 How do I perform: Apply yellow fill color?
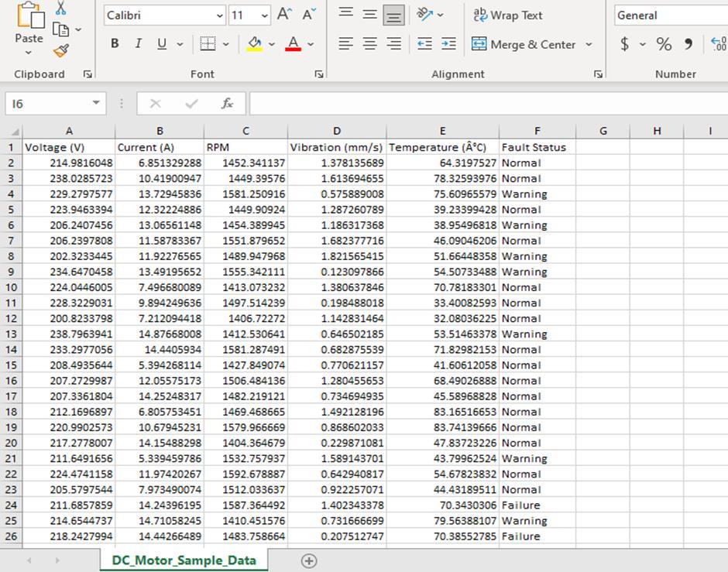click(254, 43)
